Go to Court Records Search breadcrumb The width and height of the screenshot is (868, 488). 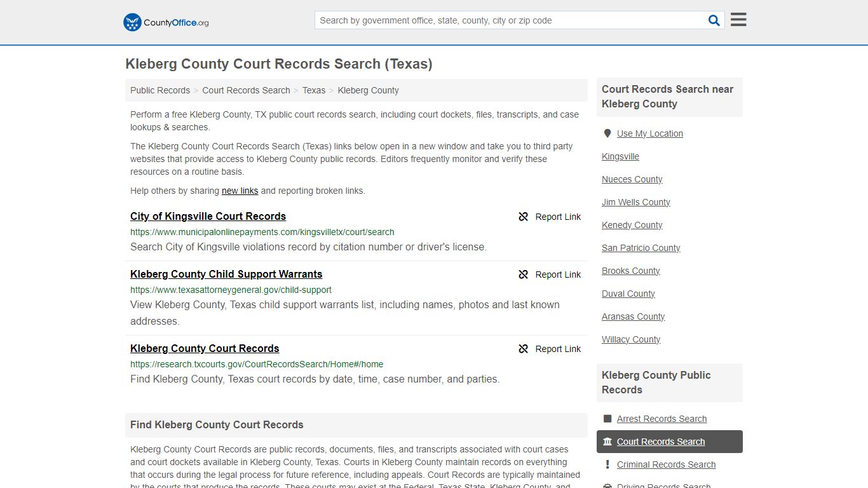coord(246,90)
